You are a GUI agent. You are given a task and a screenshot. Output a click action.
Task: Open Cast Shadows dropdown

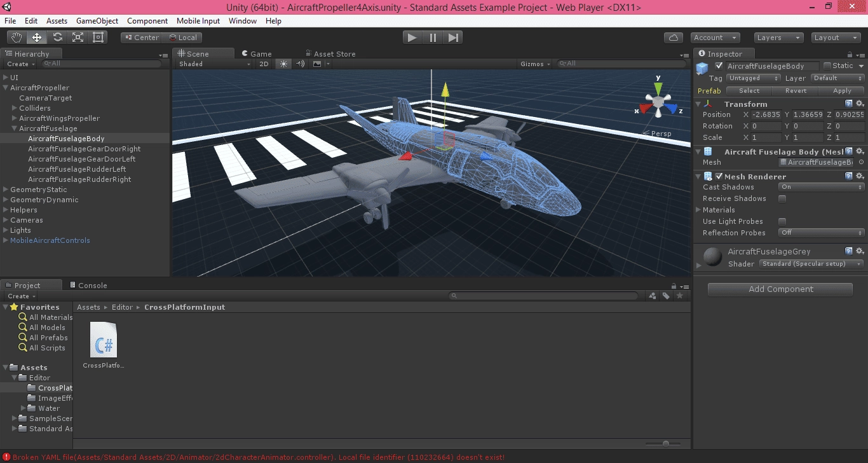point(822,187)
